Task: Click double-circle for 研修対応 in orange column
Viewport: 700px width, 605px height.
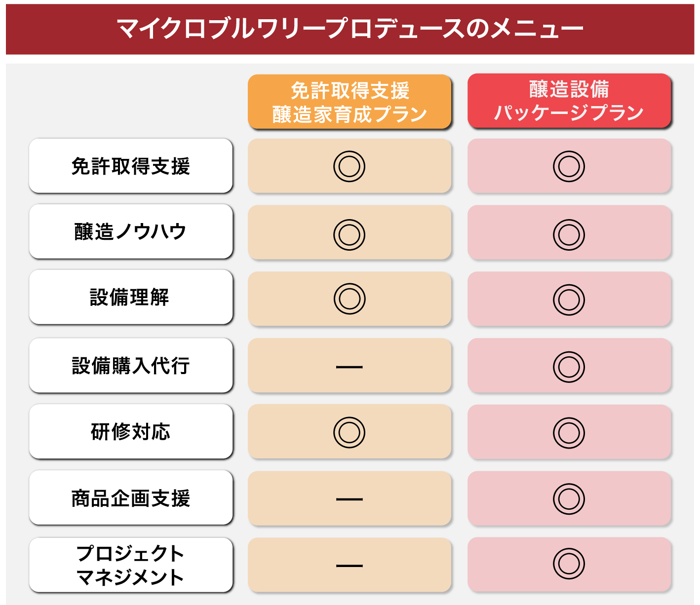Action: (349, 432)
